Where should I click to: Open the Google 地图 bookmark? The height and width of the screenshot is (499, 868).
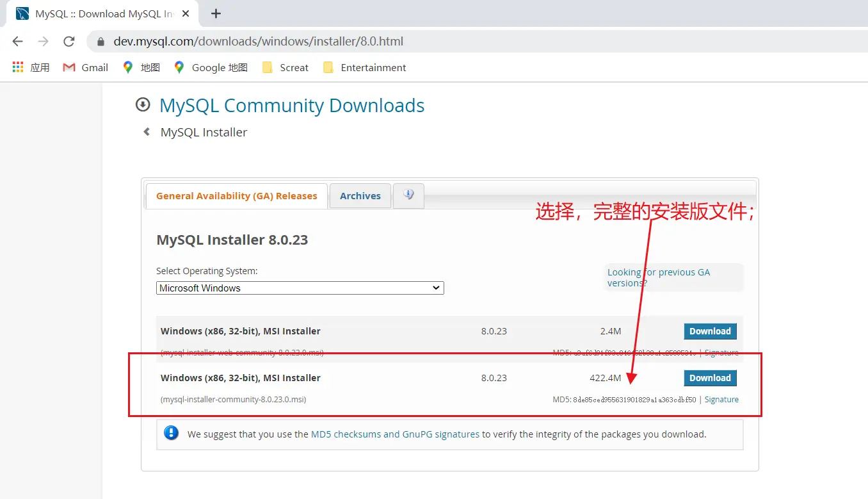(x=211, y=67)
